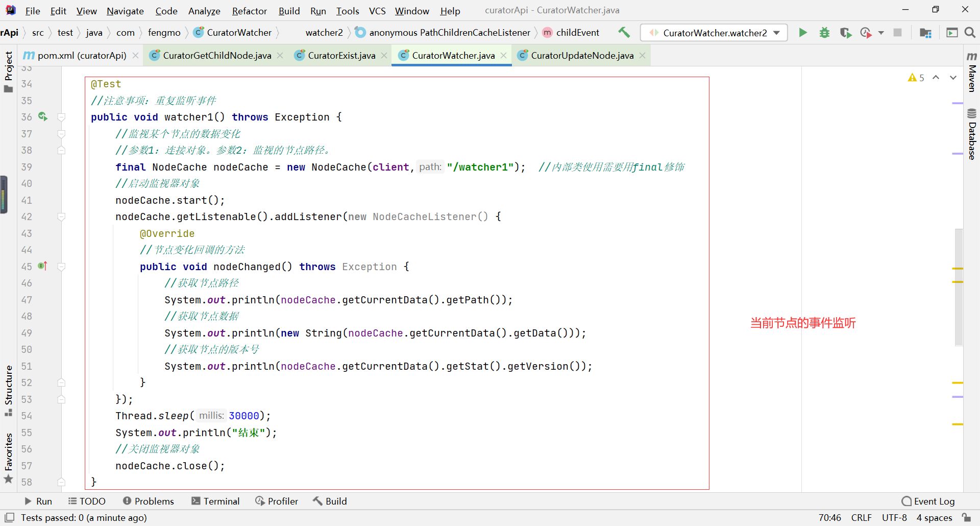Open the Project tool window
Viewport: 980px width, 526px height.
[x=8, y=71]
